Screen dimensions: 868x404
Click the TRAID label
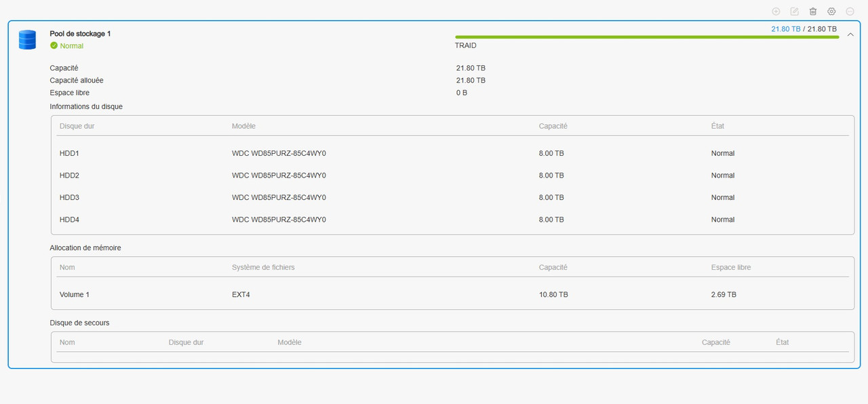click(x=466, y=46)
